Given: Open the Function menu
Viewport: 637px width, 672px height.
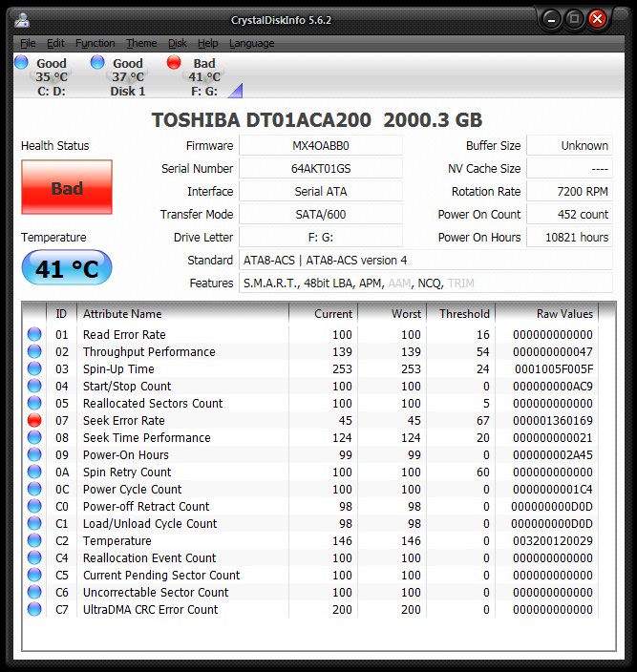Looking at the screenshot, I should coord(95,43).
